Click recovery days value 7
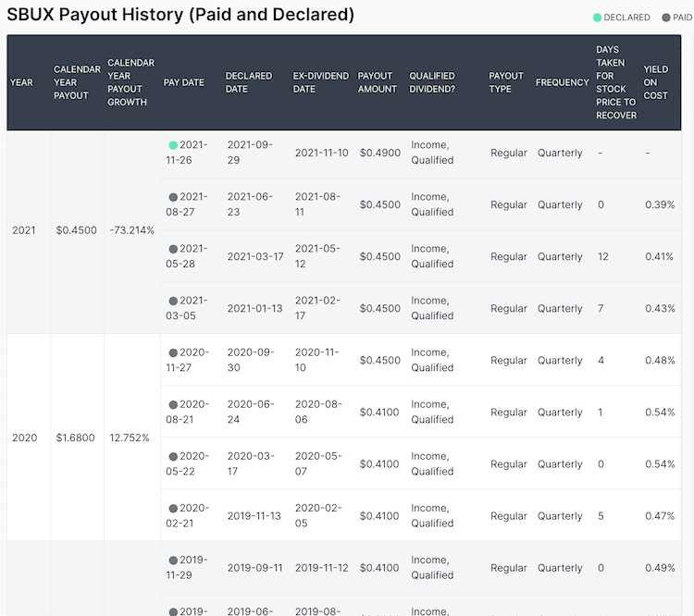This screenshot has height=616, width=694. pos(601,308)
